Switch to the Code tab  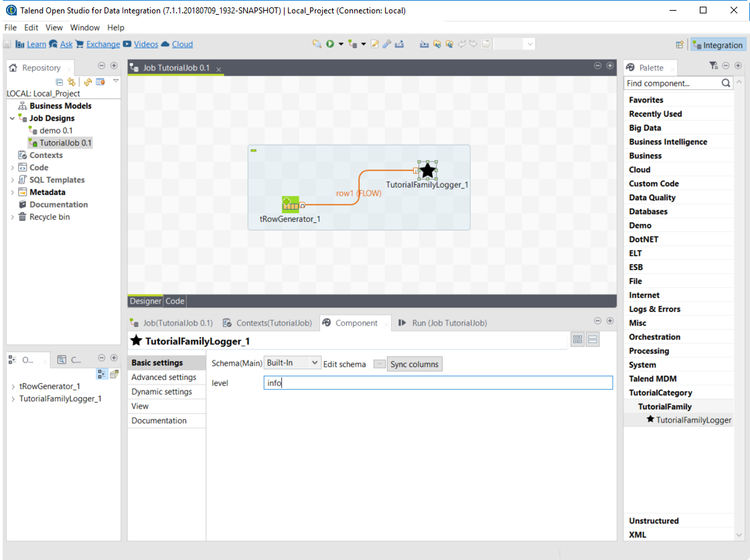[175, 301]
